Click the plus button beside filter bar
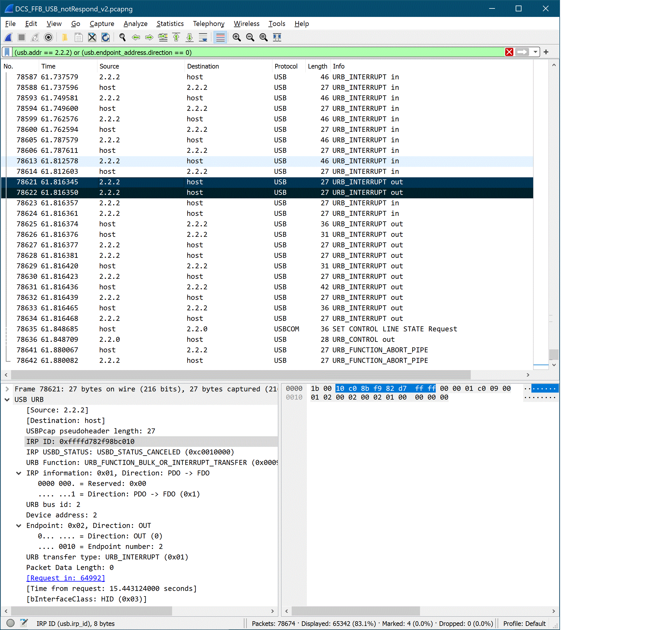Image resolution: width=672 pixels, height=630 pixels. [546, 52]
